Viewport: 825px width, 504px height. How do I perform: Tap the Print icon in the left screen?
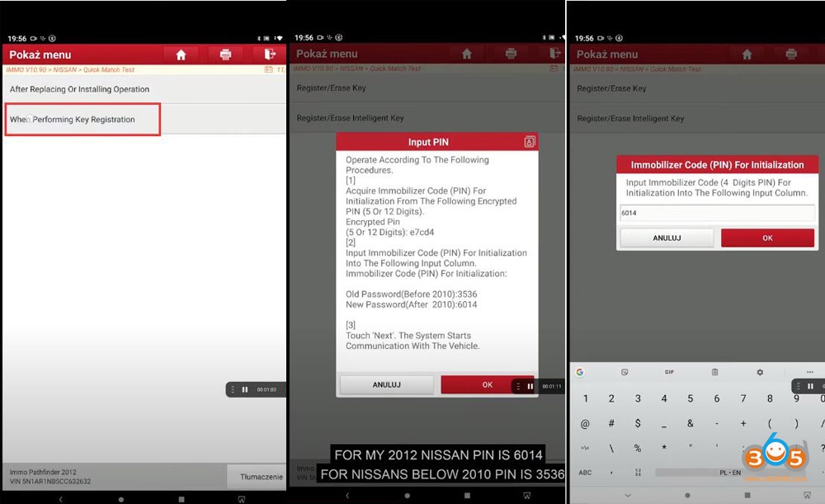pyautogui.click(x=226, y=54)
